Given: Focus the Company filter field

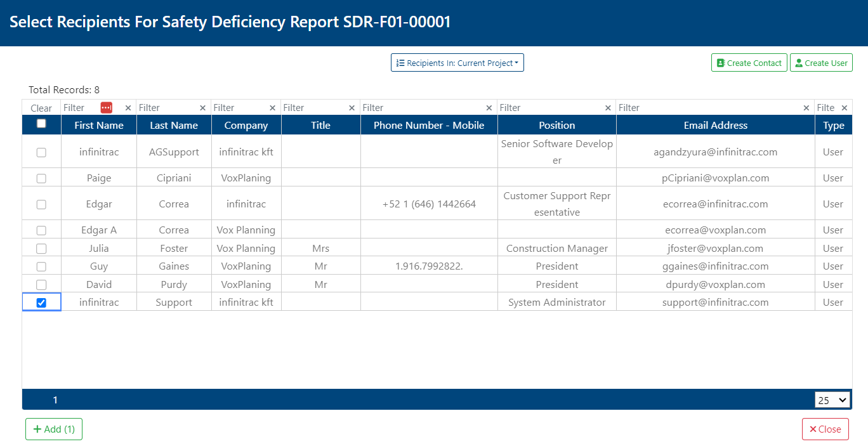Looking at the screenshot, I should [x=240, y=108].
